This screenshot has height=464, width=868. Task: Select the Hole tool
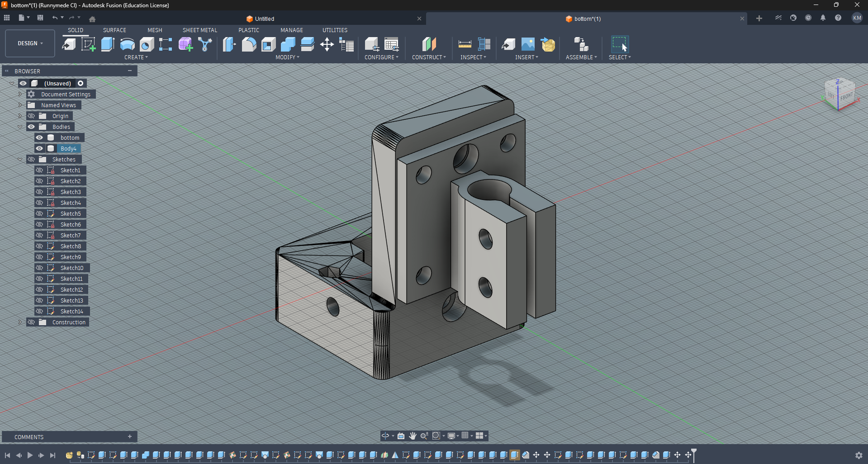tap(146, 44)
